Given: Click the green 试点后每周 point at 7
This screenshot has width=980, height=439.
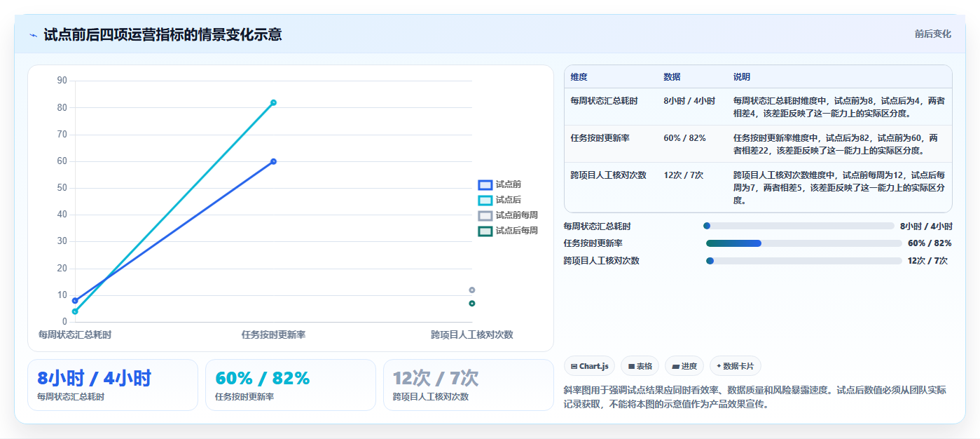Looking at the screenshot, I should coord(471,303).
